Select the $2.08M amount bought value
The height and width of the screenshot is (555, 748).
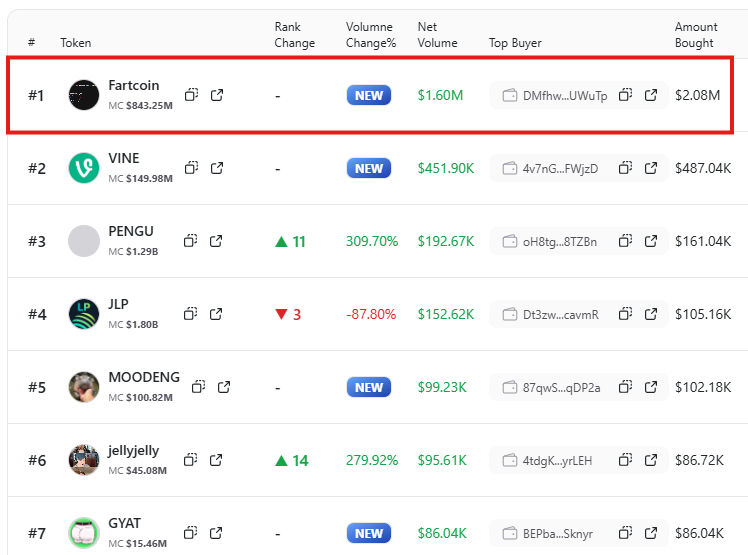pos(697,95)
